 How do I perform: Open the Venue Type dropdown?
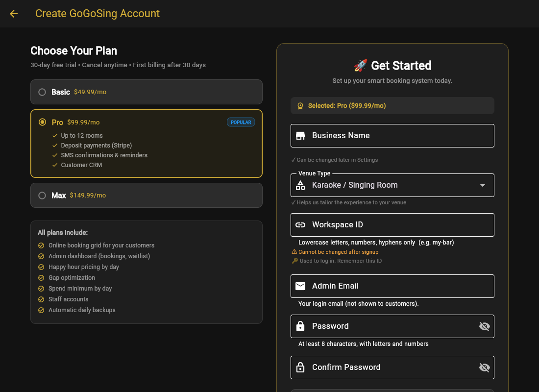pyautogui.click(x=392, y=185)
